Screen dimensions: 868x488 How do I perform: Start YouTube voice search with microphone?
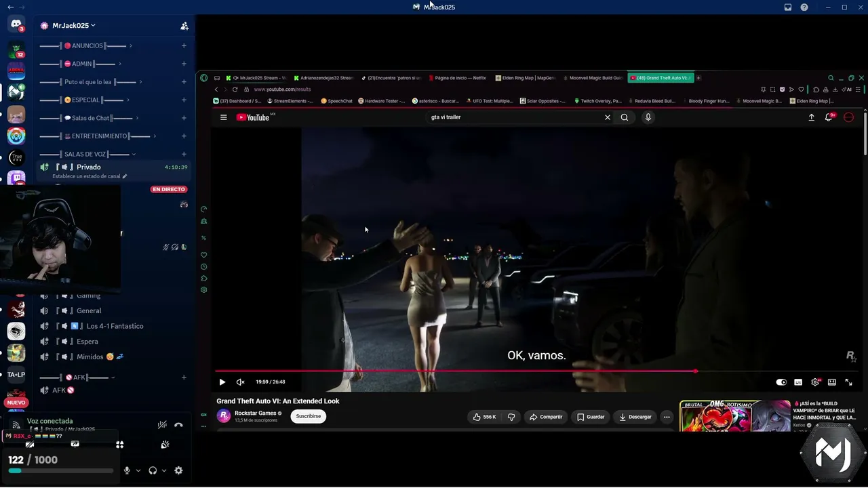tap(648, 117)
